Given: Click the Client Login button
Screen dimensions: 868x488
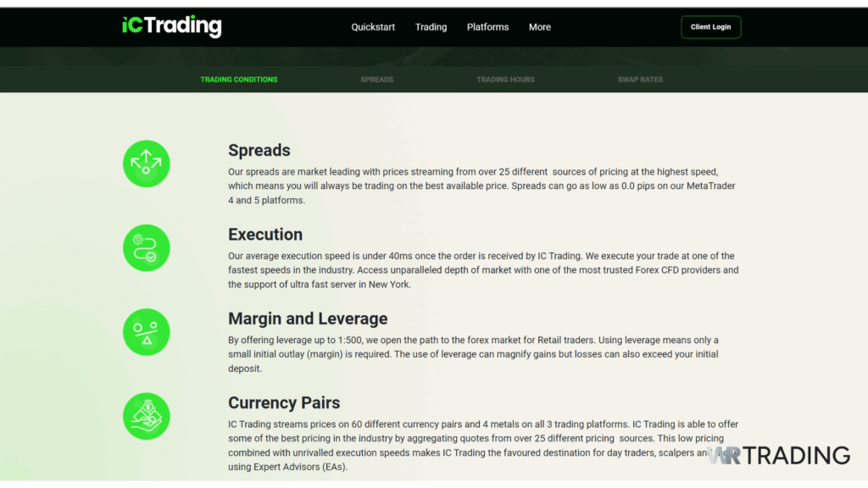Looking at the screenshot, I should pyautogui.click(x=710, y=26).
